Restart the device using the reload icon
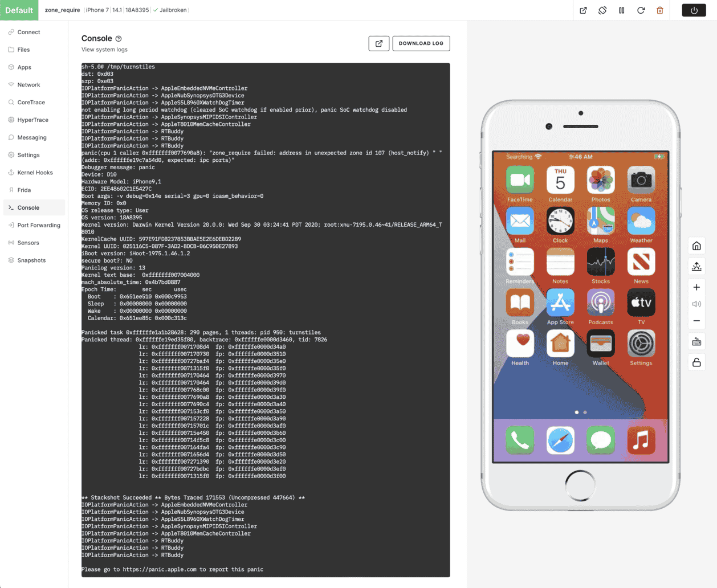 (x=641, y=10)
